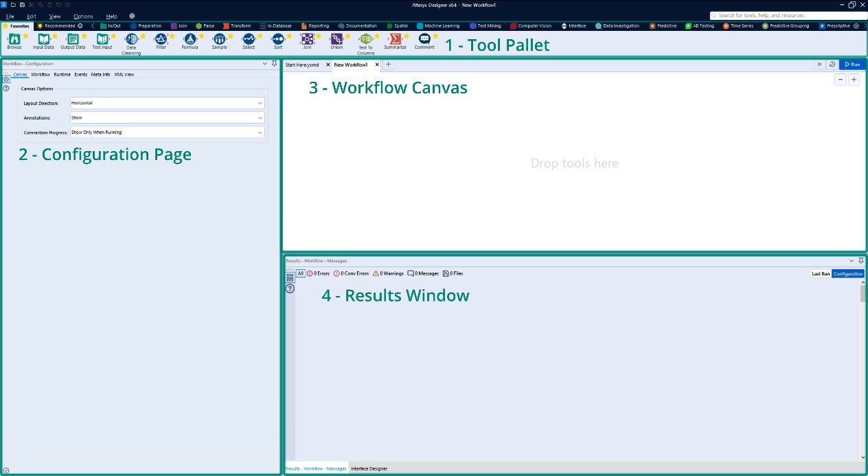Select the Filter tool icon
The height and width of the screenshot is (476, 868).
click(161, 39)
